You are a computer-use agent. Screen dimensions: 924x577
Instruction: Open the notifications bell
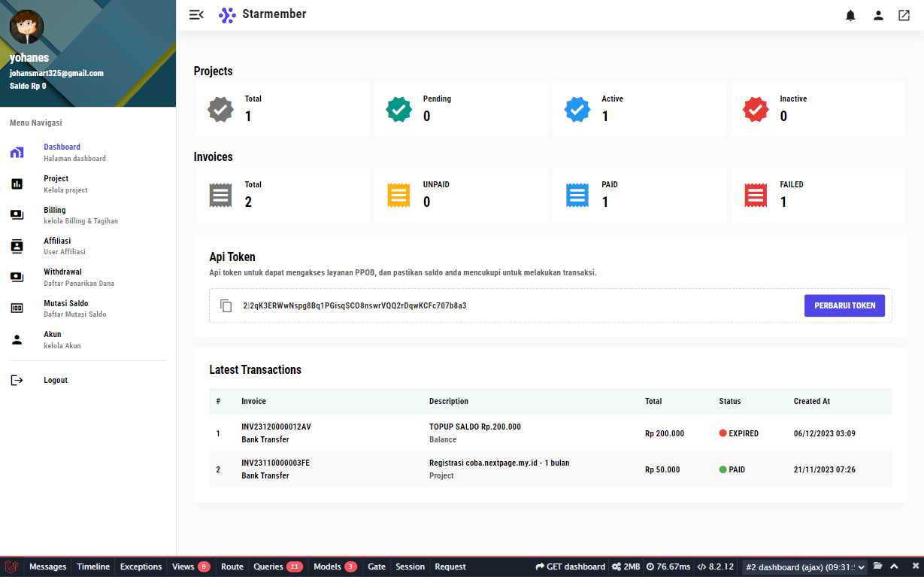coord(850,15)
